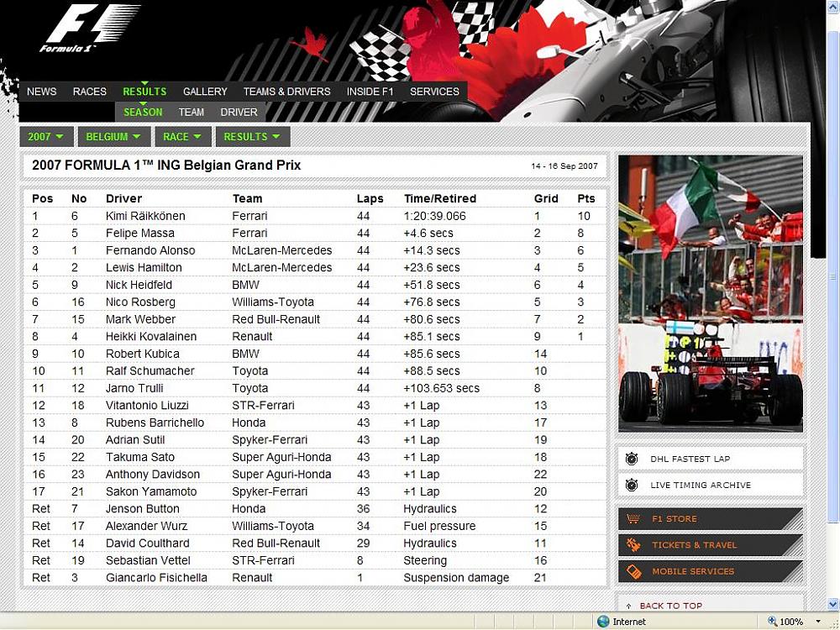Click driver Nico Rosberg
The image size is (840, 630).
[x=140, y=302]
